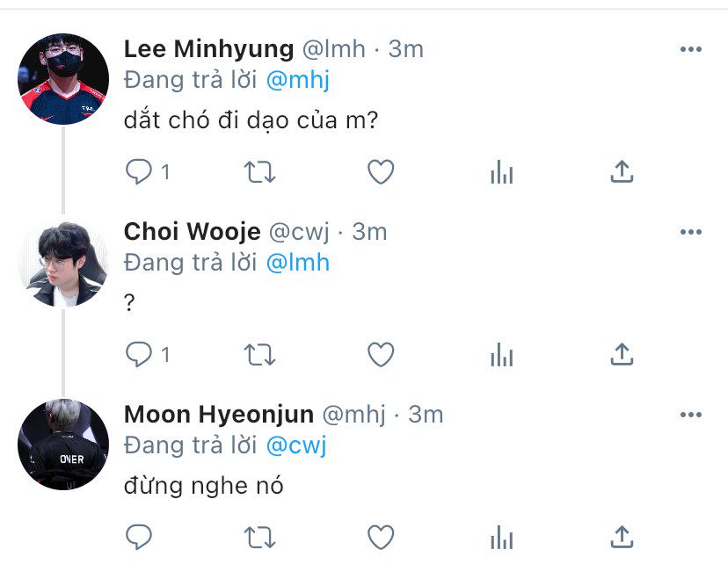Screen dimensions: 728x564
Task: Reply to Choi Wooje's tweet
Action: [x=140, y=354]
